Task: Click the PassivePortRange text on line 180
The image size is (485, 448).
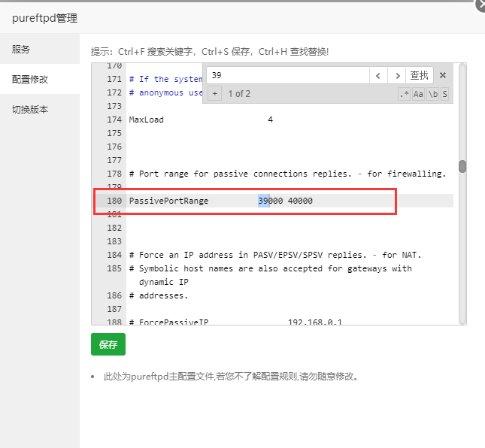Action: click(168, 201)
